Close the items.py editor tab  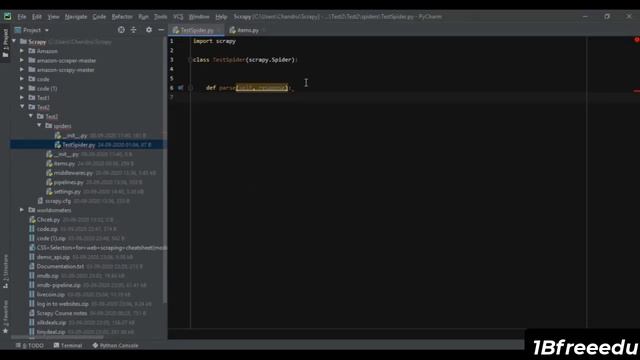(x=264, y=30)
